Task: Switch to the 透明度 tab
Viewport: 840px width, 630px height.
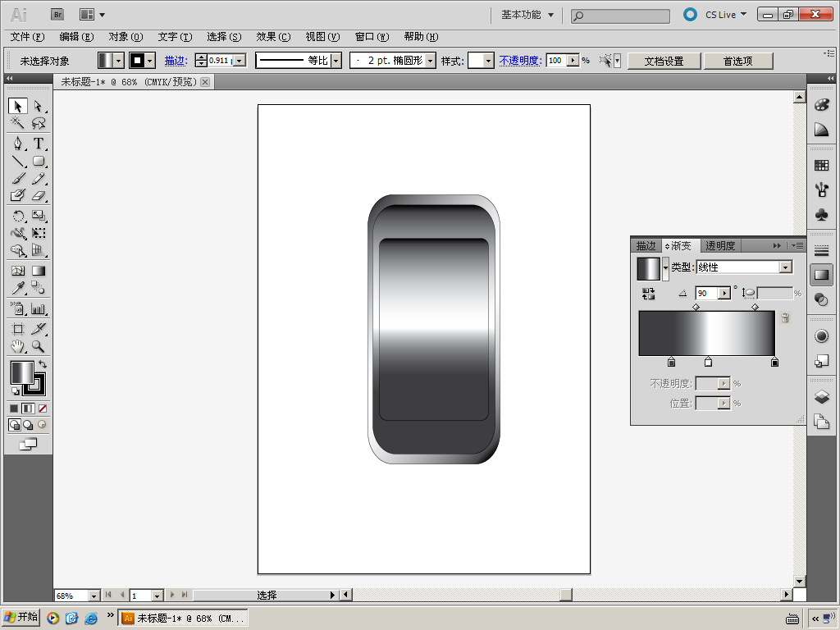Action: pyautogui.click(x=720, y=245)
